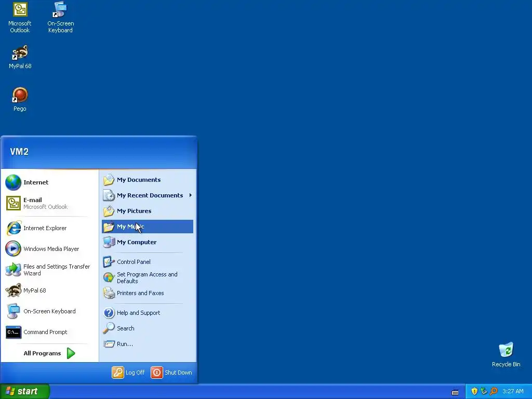Click the Windows Media Player label
Screen dimensions: 532x399
coord(51,249)
